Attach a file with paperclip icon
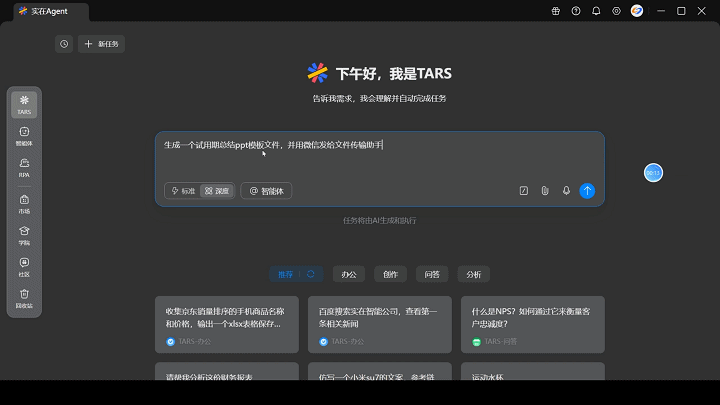 click(x=545, y=191)
